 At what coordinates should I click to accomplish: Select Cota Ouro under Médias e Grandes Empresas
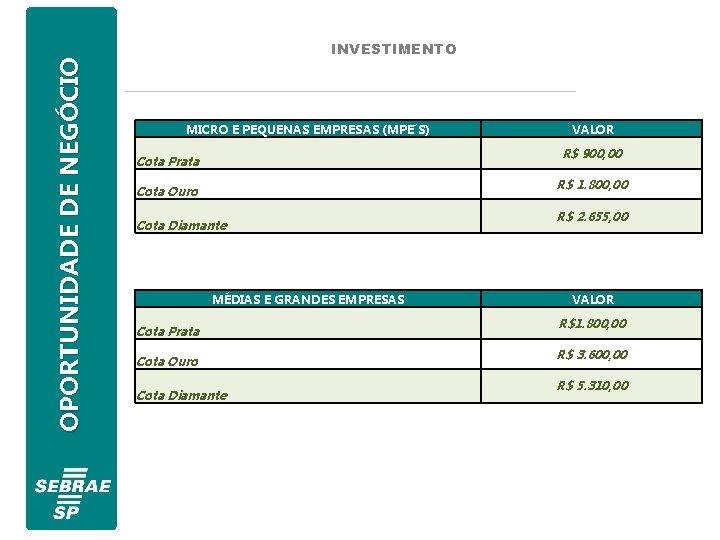pyautogui.click(x=167, y=361)
